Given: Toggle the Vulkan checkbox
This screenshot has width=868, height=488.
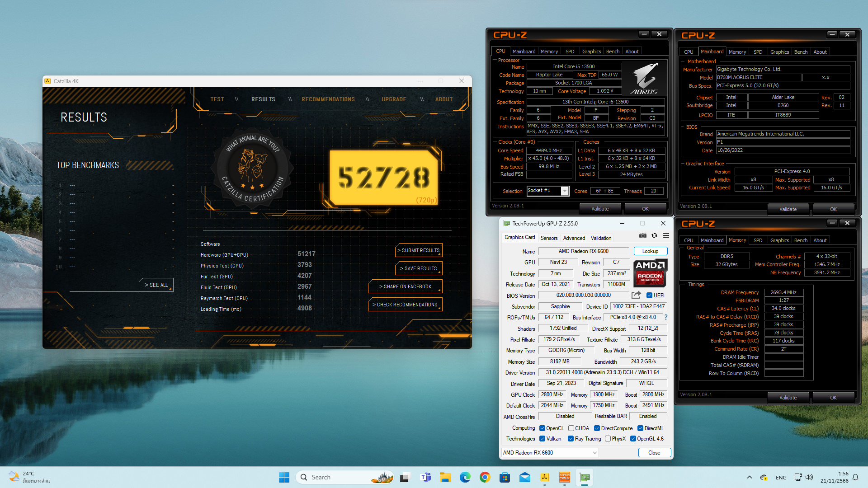Looking at the screenshot, I should click(x=542, y=439).
